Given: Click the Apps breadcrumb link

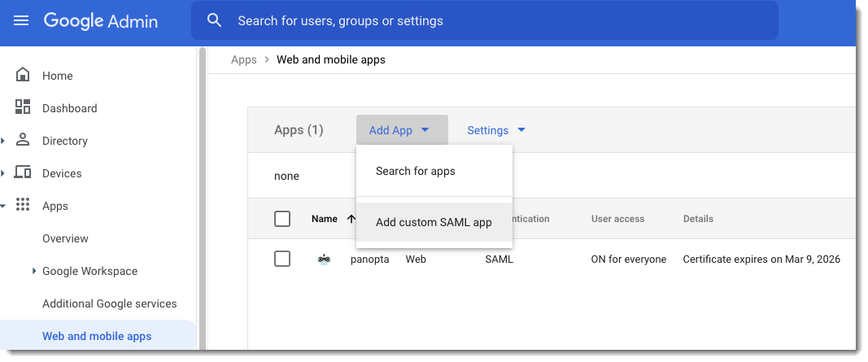Looking at the screenshot, I should pos(243,59).
